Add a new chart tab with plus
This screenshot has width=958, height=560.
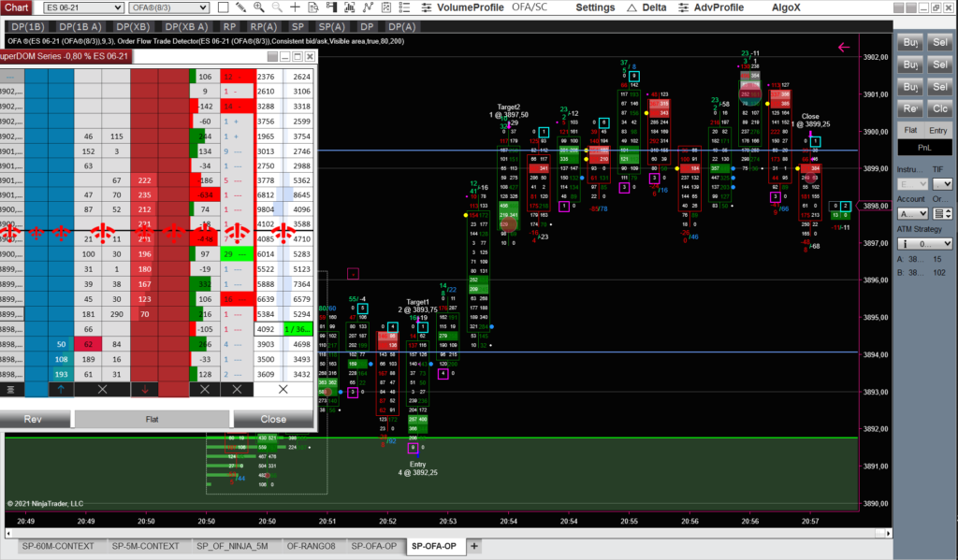click(474, 546)
